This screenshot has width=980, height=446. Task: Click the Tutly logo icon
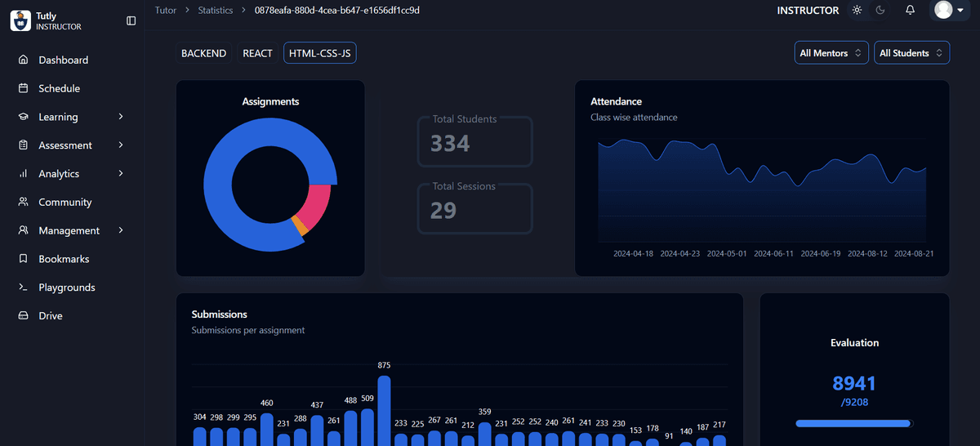click(x=20, y=20)
